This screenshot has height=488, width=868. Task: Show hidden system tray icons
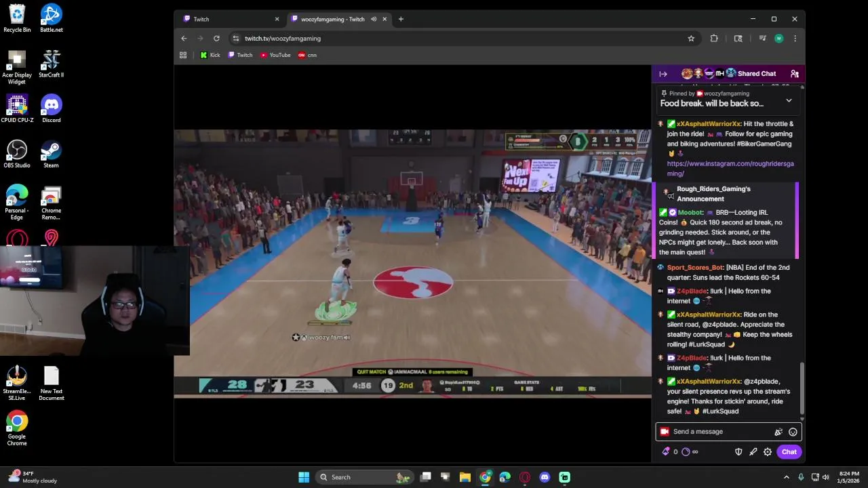click(x=787, y=477)
